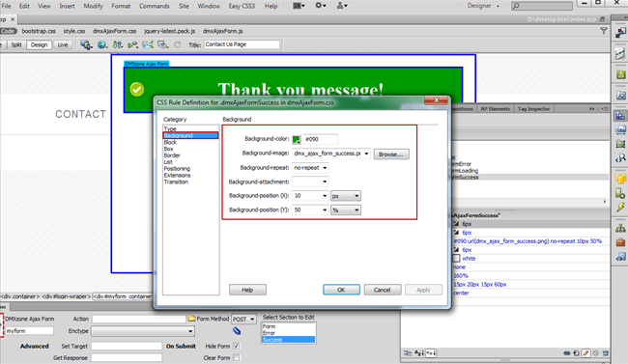The height and width of the screenshot is (364, 628).
Task: Click the green background-color swatch
Action: [x=297, y=139]
